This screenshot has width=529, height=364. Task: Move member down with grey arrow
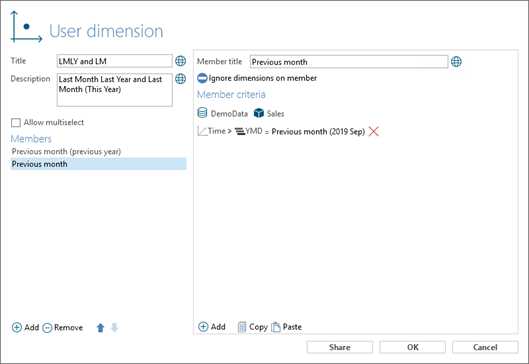click(115, 327)
